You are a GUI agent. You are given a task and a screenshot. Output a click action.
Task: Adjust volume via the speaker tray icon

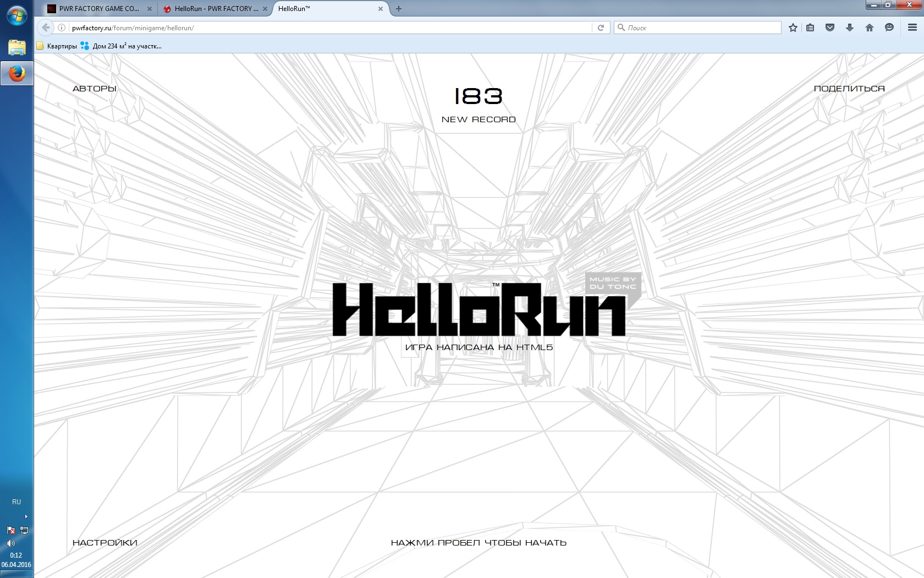(10, 543)
